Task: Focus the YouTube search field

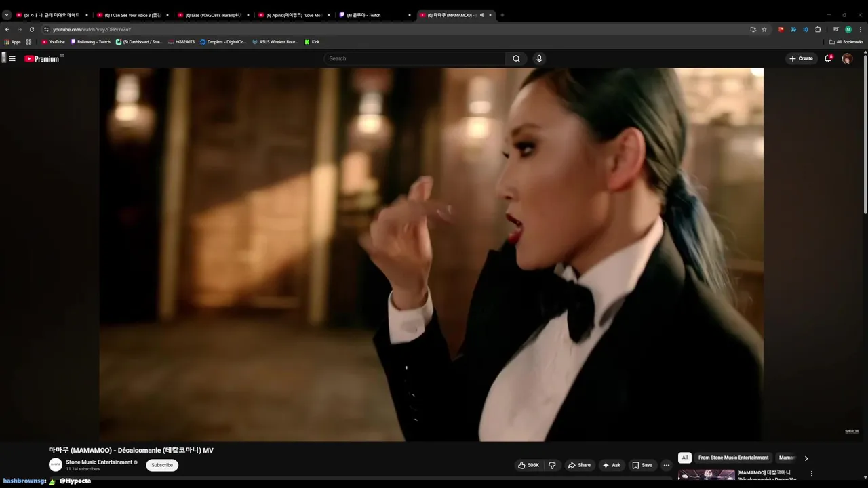Action: click(415, 58)
